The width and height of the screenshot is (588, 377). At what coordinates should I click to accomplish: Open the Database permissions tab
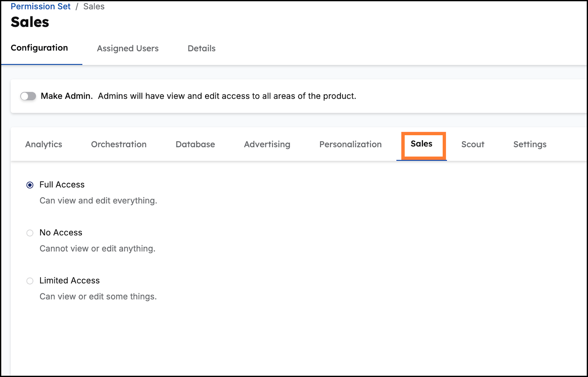(x=195, y=144)
